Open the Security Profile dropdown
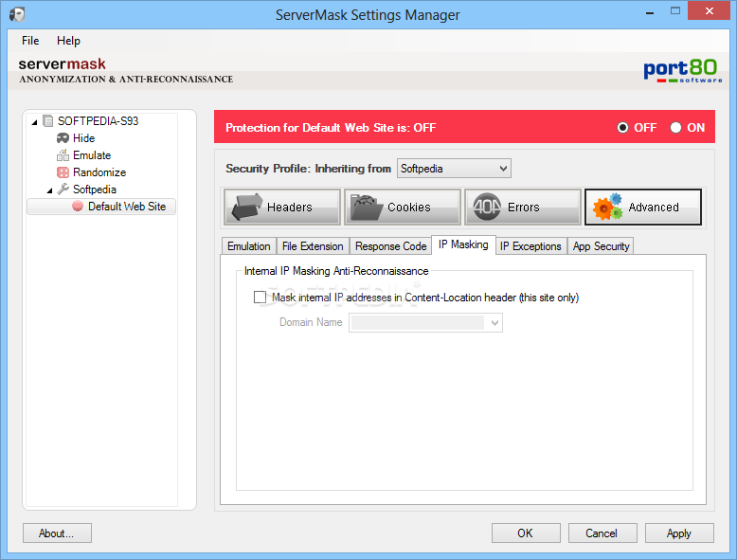The image size is (737, 560). (x=454, y=169)
